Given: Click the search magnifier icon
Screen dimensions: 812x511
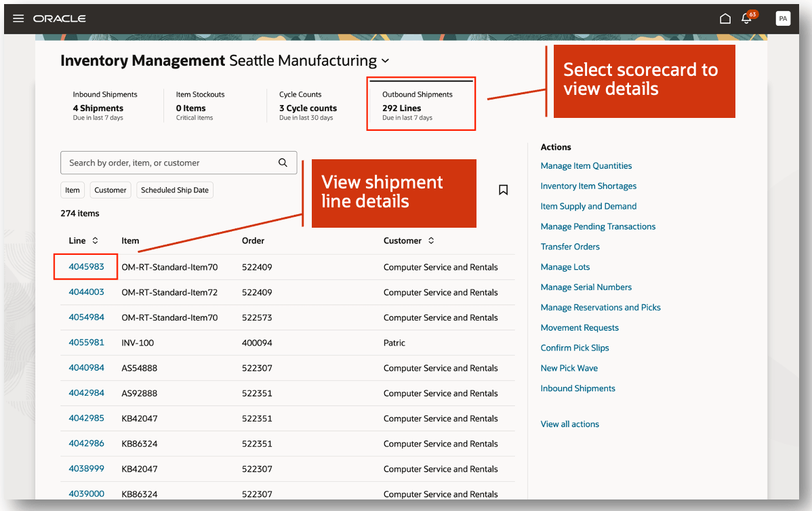Looking at the screenshot, I should (x=283, y=163).
